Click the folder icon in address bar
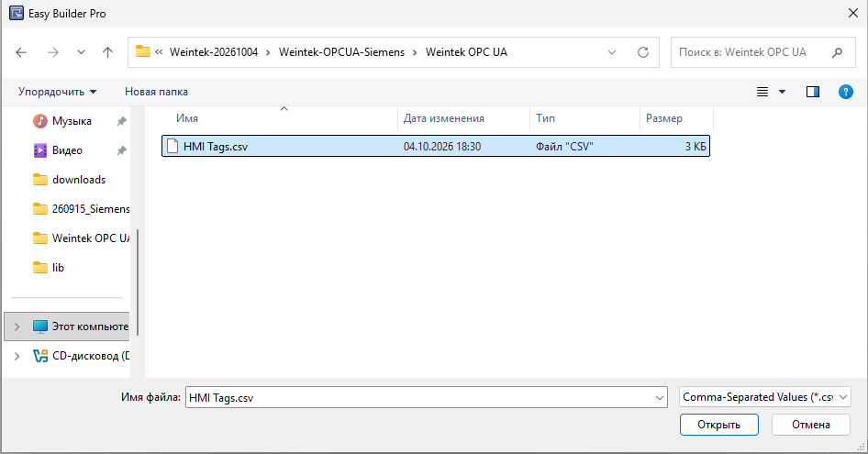Screen dimensions: 868x454 click(143, 51)
